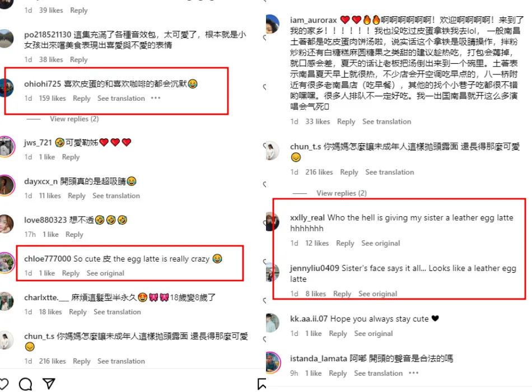532x392 pixels.
Task: Open more options on istanda_lamata's comment
Action: pyautogui.click(x=413, y=373)
